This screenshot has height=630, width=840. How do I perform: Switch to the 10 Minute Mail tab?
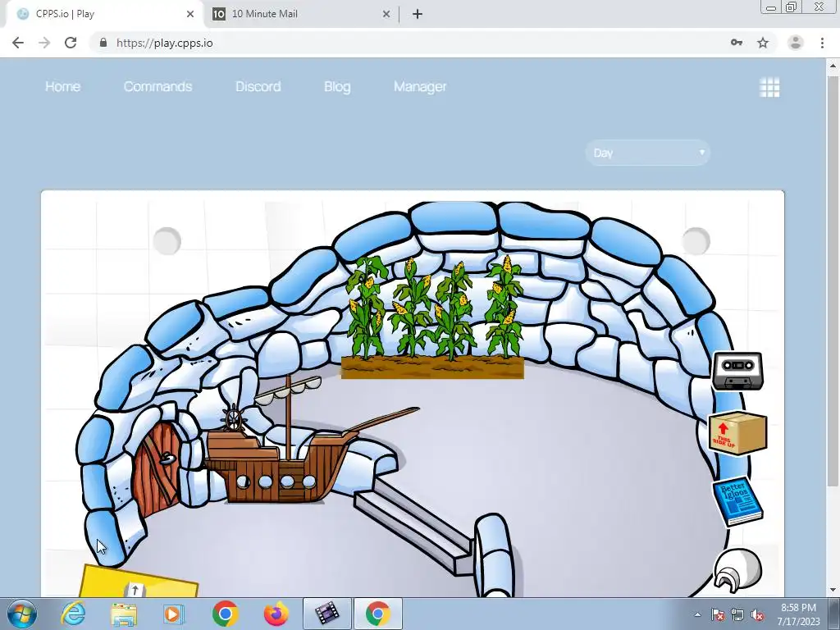pos(300,14)
